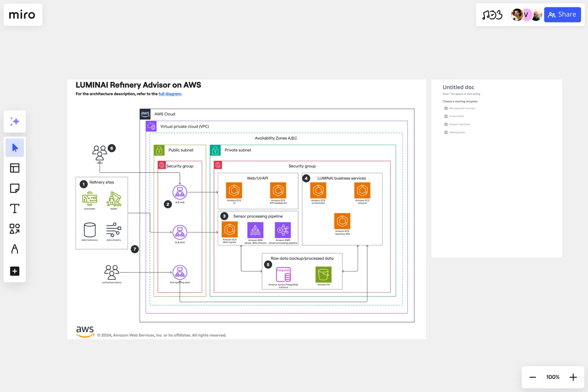
Task: Share the board
Action: [x=562, y=15]
